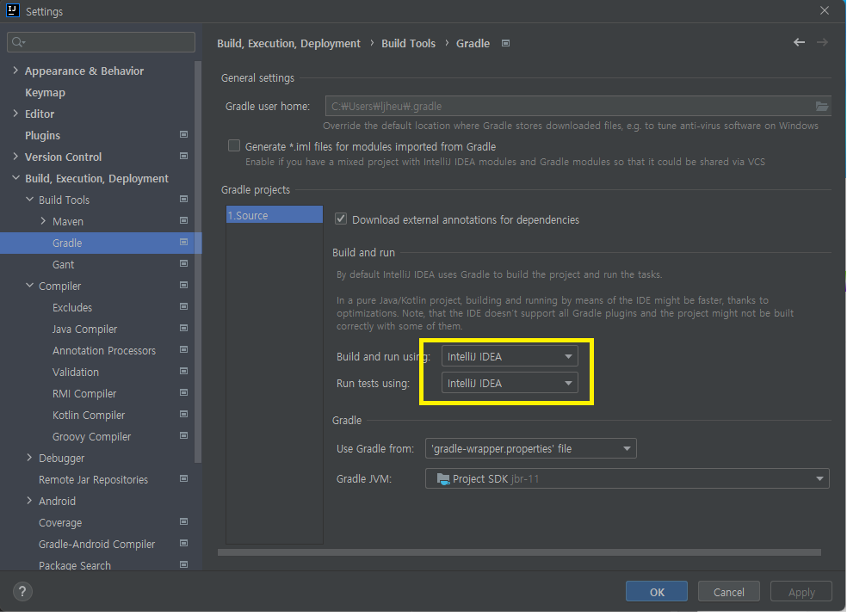Select Kotlin Compiler settings
Viewport: 847px width, 616px height.
(x=89, y=416)
